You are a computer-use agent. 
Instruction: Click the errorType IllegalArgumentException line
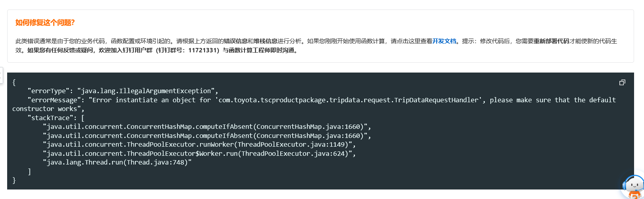coord(123,91)
